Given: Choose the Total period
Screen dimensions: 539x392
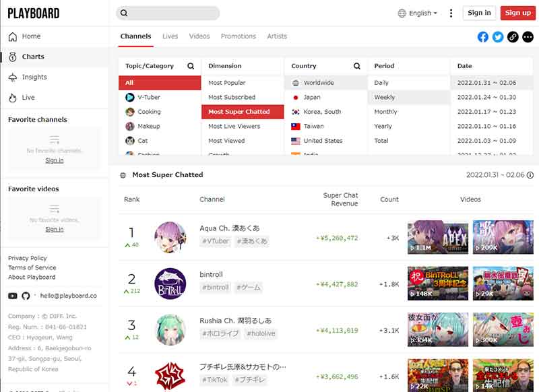Looking at the screenshot, I should [x=409, y=141].
